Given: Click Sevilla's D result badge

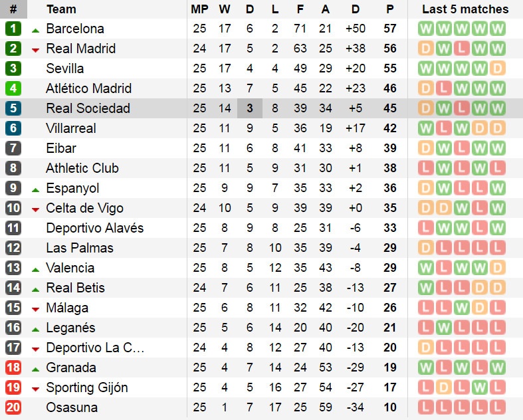Looking at the screenshot, I should click(x=497, y=69).
